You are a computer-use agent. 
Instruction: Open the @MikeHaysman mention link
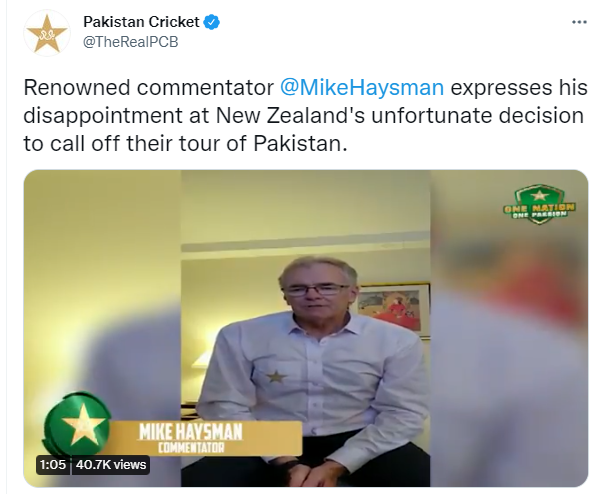pyautogui.click(x=362, y=87)
